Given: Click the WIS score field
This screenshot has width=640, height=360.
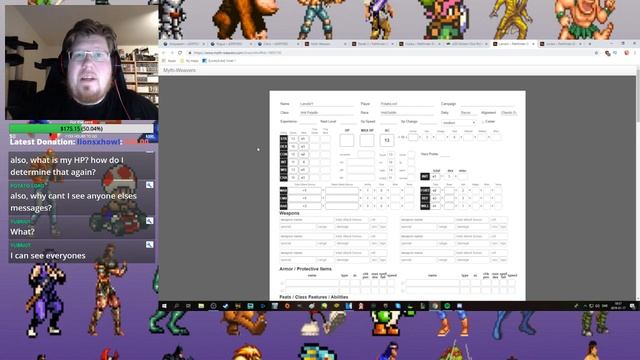Looking at the screenshot, I should pos(293,170).
